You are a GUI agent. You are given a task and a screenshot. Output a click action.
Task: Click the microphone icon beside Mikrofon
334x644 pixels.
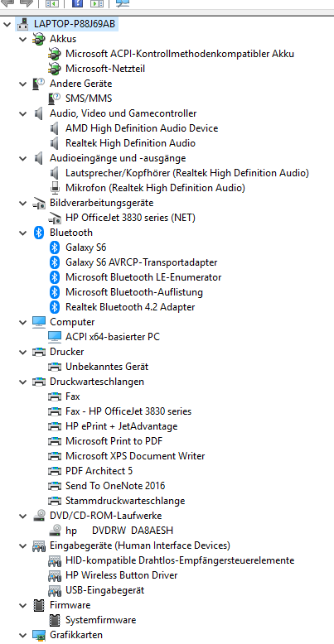coord(55,188)
